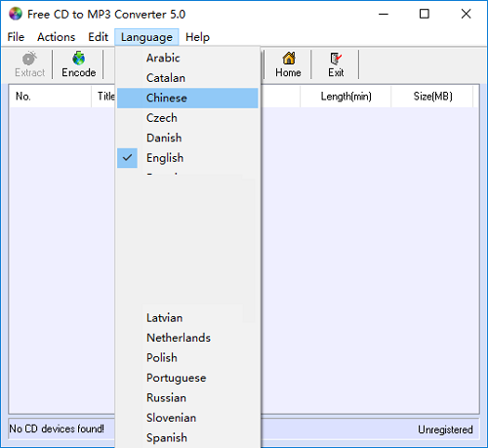
Task: Click the Size(MB) column header
Action: tap(432, 97)
